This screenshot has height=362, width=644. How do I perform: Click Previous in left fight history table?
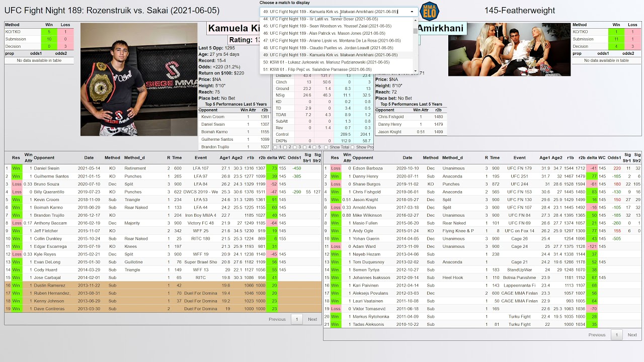coord(277,319)
